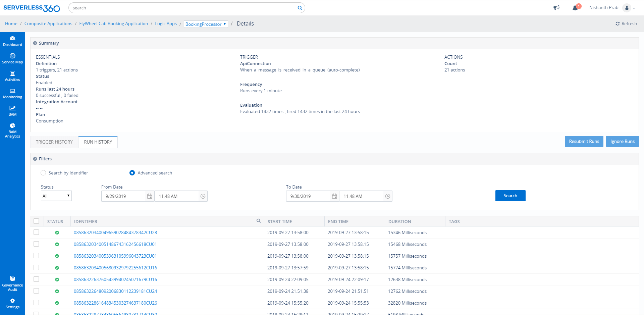
Task: Check the run ending 723CU01
Action: [x=36, y=256]
